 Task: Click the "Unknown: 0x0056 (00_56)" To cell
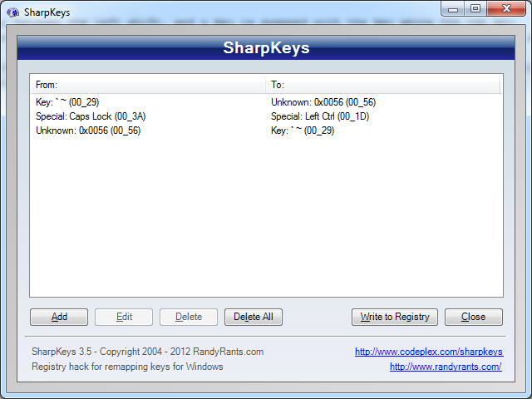click(323, 102)
